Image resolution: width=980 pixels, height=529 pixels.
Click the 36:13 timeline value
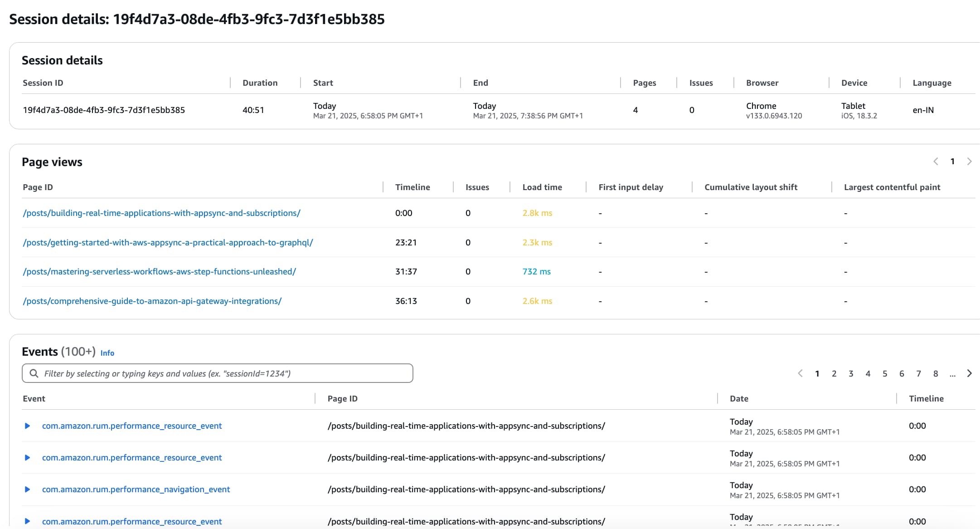point(406,301)
